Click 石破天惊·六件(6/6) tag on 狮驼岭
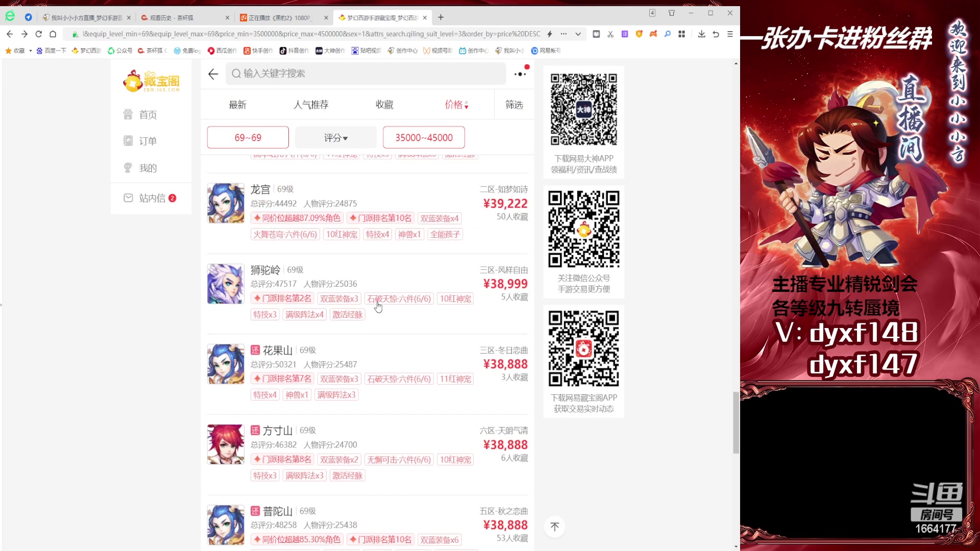The image size is (980, 551). (399, 298)
